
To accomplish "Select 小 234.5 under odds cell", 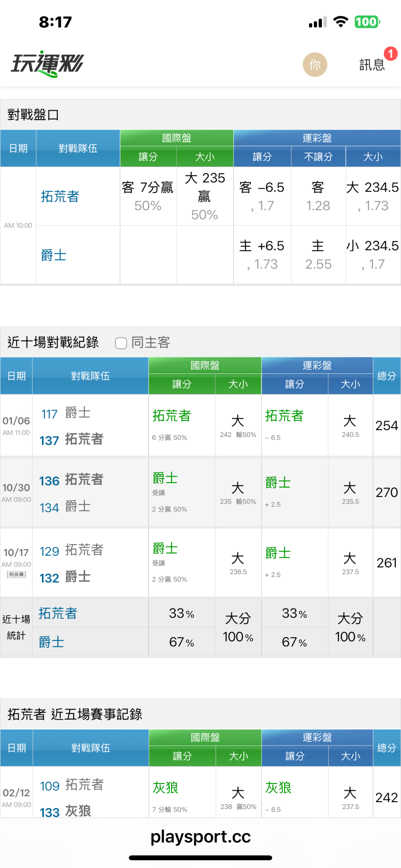I will point(373,255).
